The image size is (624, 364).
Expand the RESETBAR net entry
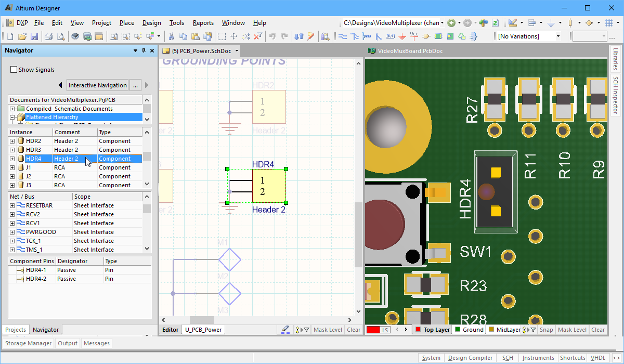click(x=12, y=205)
